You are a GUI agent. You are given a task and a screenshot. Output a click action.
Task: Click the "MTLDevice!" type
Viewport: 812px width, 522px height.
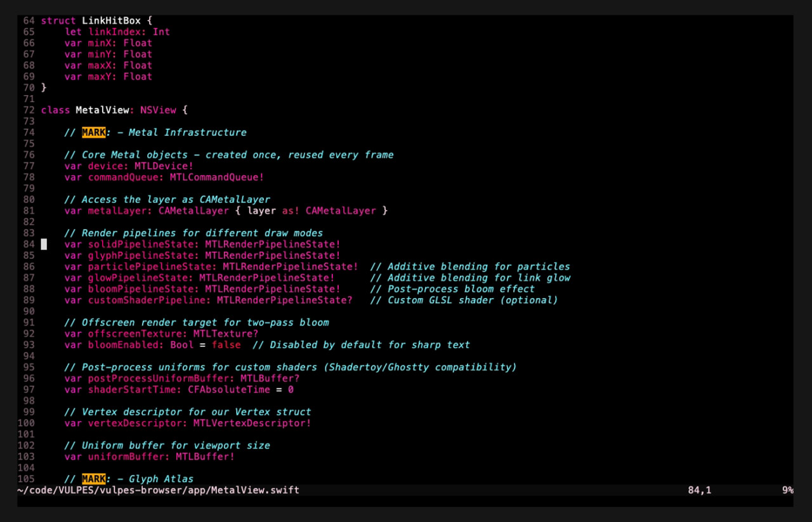[x=164, y=166]
